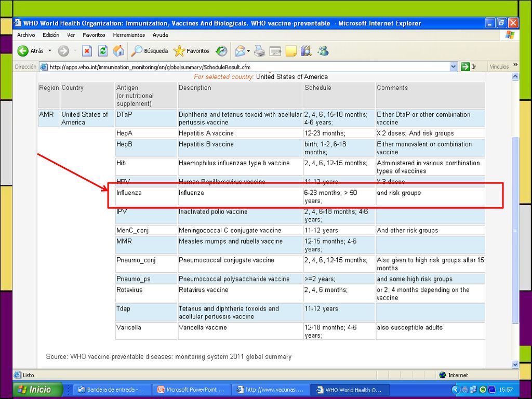The image size is (532, 399).
Task: Open the Ver menu
Action: click(71, 35)
